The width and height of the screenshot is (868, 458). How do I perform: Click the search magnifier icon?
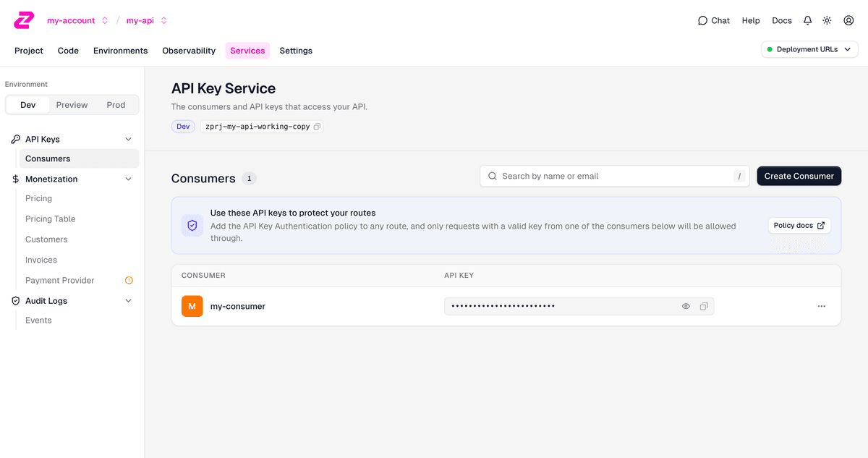click(493, 176)
